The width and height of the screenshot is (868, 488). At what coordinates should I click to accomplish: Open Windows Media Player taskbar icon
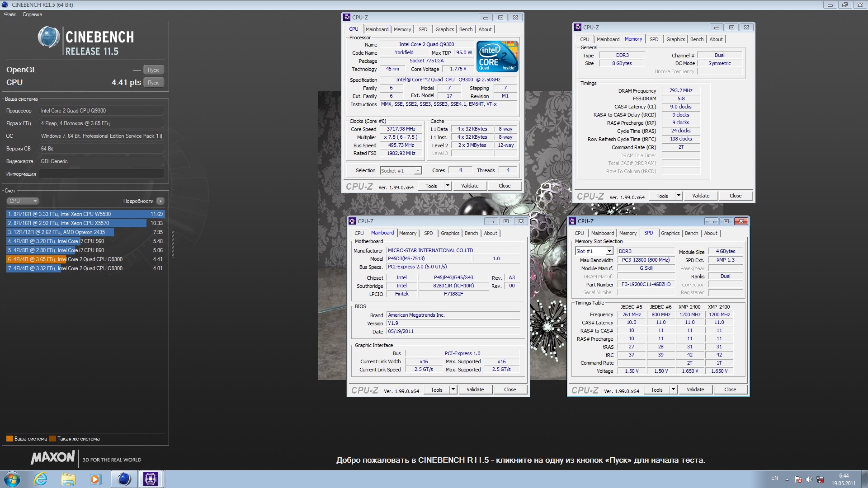coord(95,479)
